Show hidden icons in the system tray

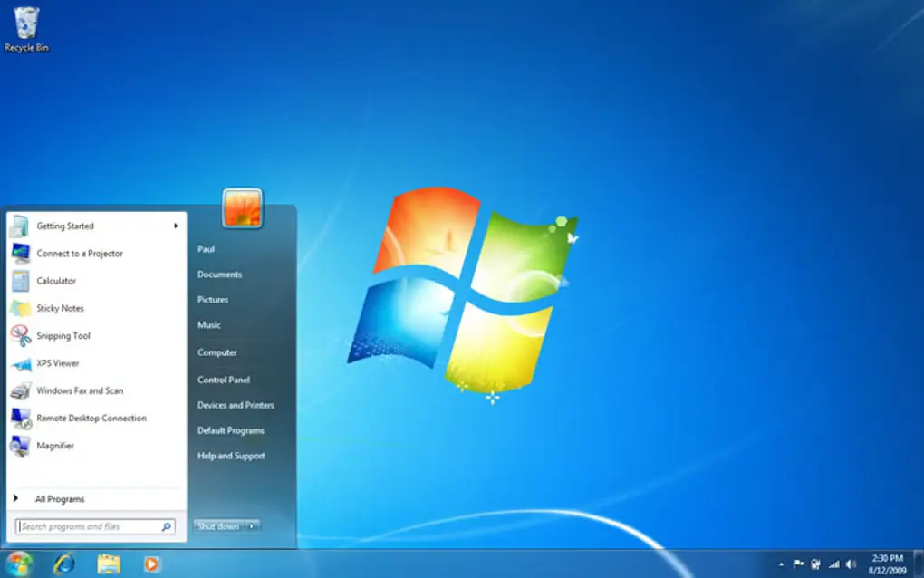pyautogui.click(x=780, y=564)
